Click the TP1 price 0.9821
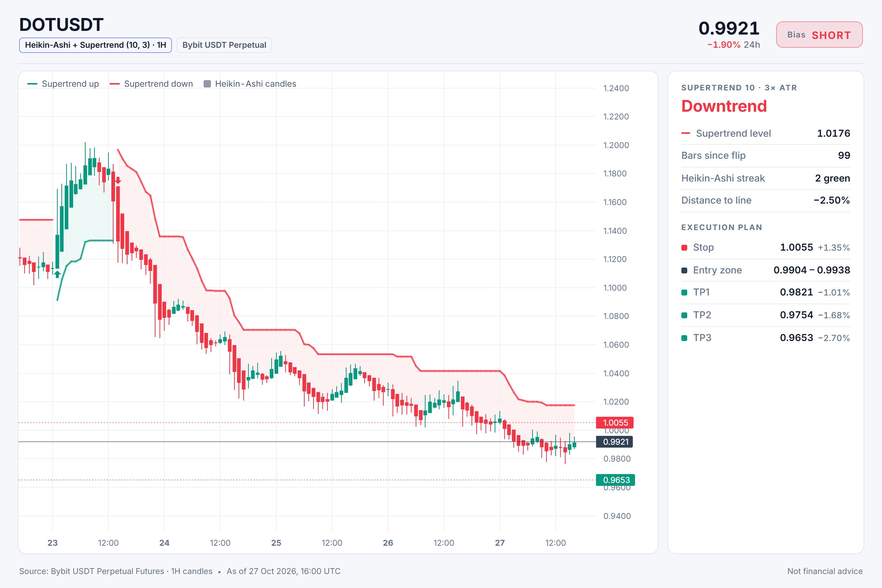The width and height of the screenshot is (882, 588). [x=796, y=293]
